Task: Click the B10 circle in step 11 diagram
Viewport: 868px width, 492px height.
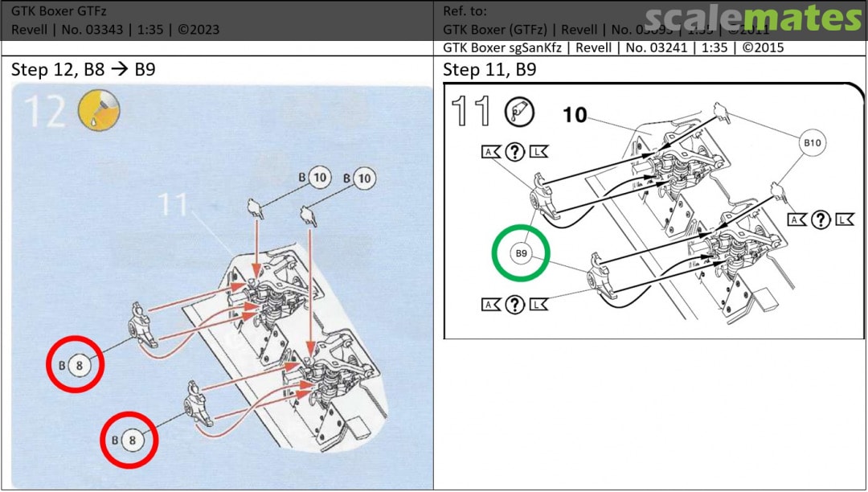Action: [813, 144]
